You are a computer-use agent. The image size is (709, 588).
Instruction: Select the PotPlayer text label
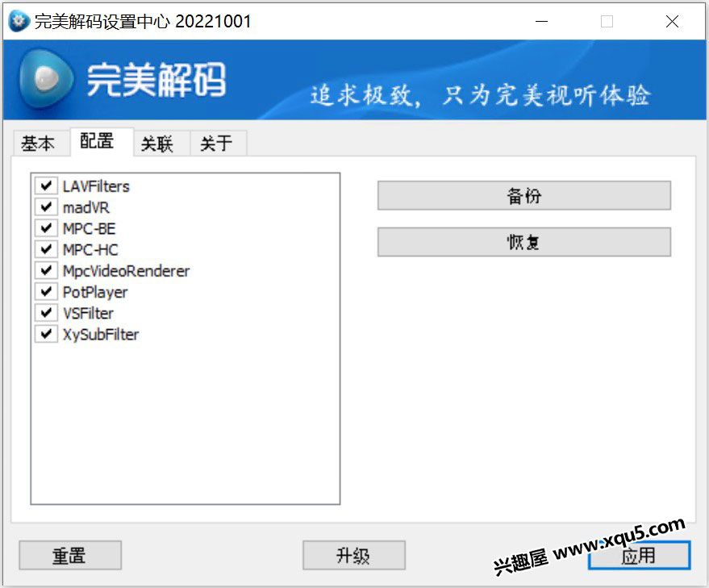point(95,292)
